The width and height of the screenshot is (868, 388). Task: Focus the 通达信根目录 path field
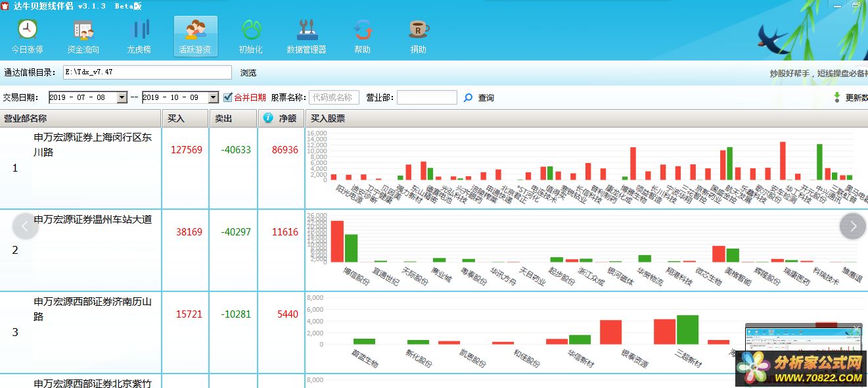[x=147, y=72]
